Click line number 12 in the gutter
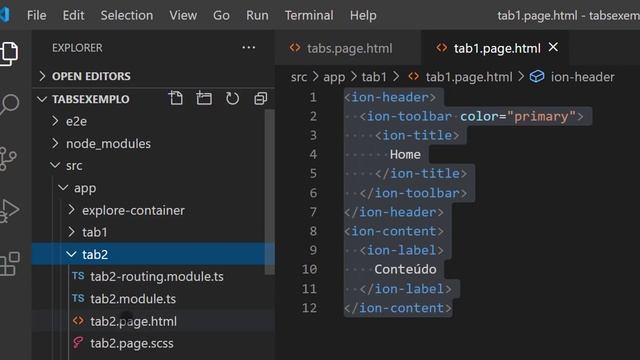 point(309,308)
